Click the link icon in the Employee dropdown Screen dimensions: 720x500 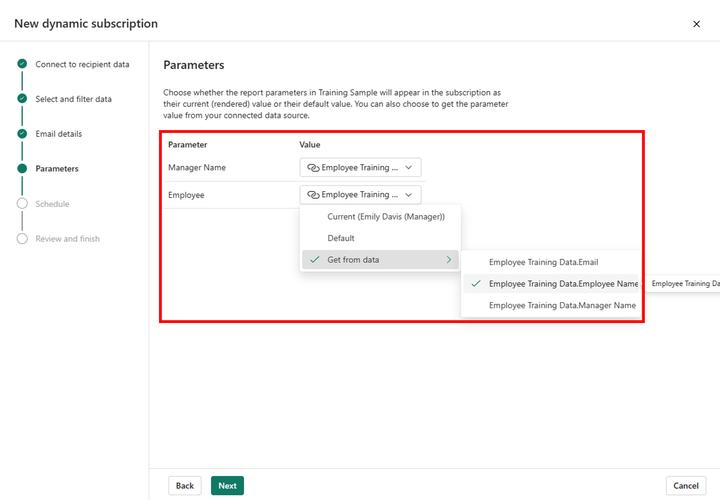[313, 195]
